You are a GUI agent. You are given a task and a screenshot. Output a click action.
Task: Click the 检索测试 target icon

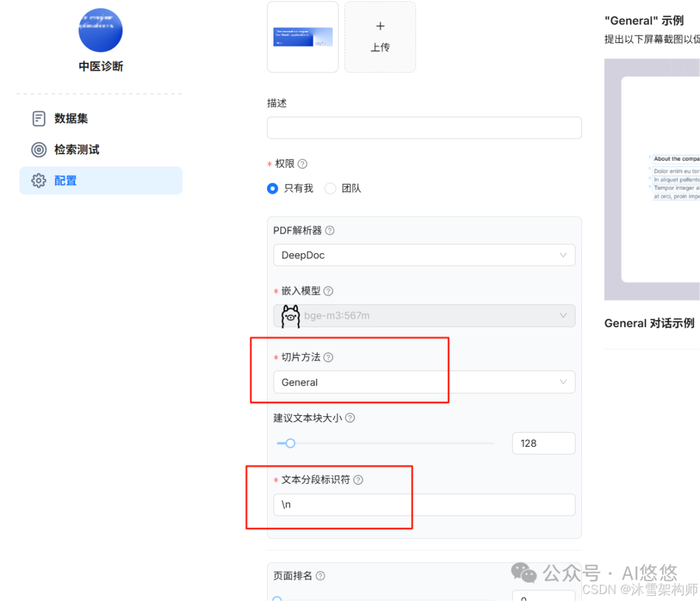[39, 150]
